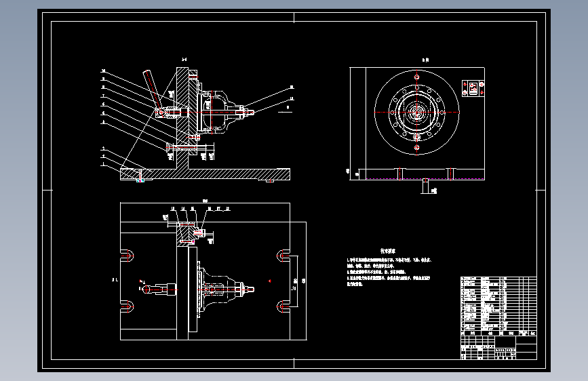
Task: Click the title block at the sheet corner
Action: point(498,348)
